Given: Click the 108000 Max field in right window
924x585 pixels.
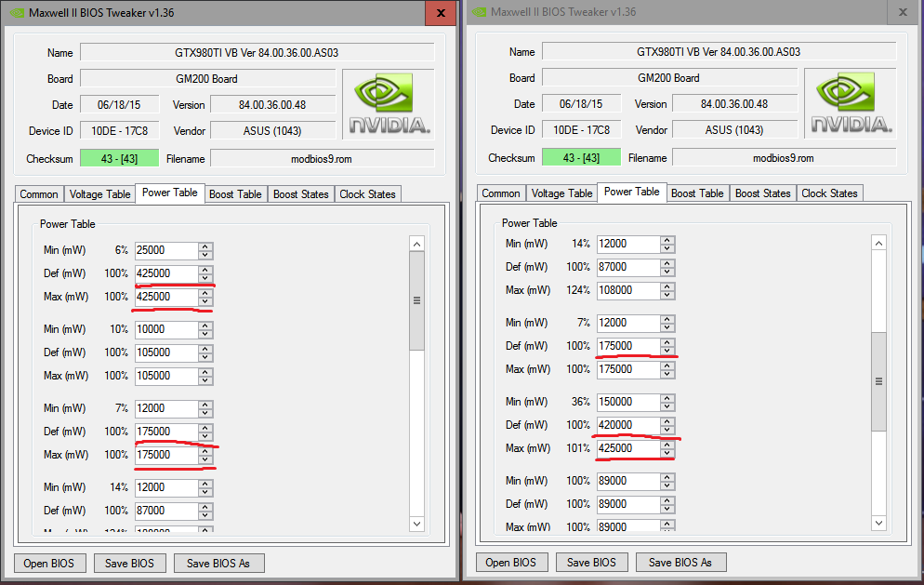Looking at the screenshot, I should click(628, 290).
